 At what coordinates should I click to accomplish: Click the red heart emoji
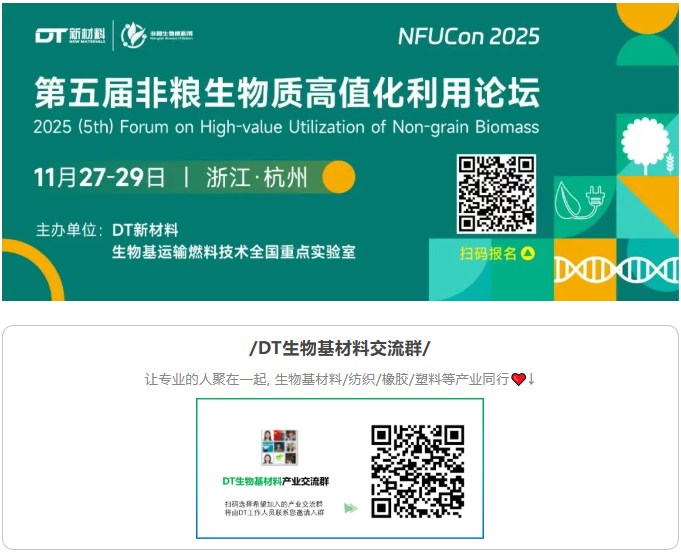coord(519,379)
